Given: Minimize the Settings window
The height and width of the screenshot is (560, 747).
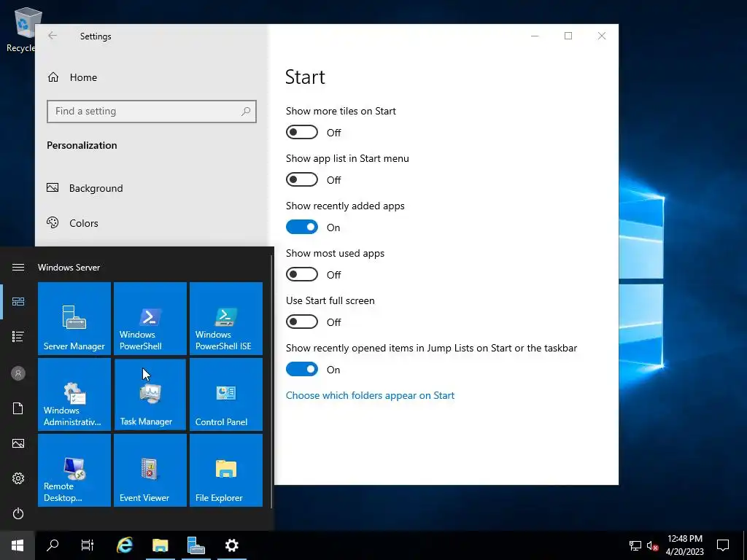Looking at the screenshot, I should 535,36.
